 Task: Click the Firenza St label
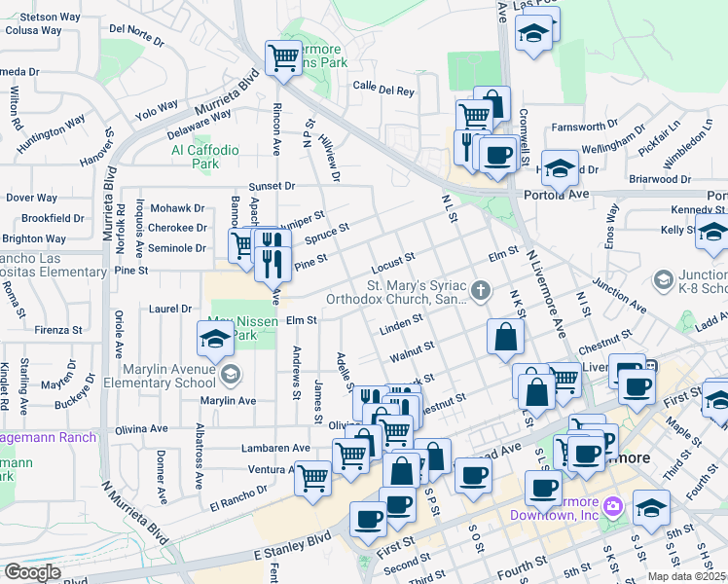pos(58,330)
